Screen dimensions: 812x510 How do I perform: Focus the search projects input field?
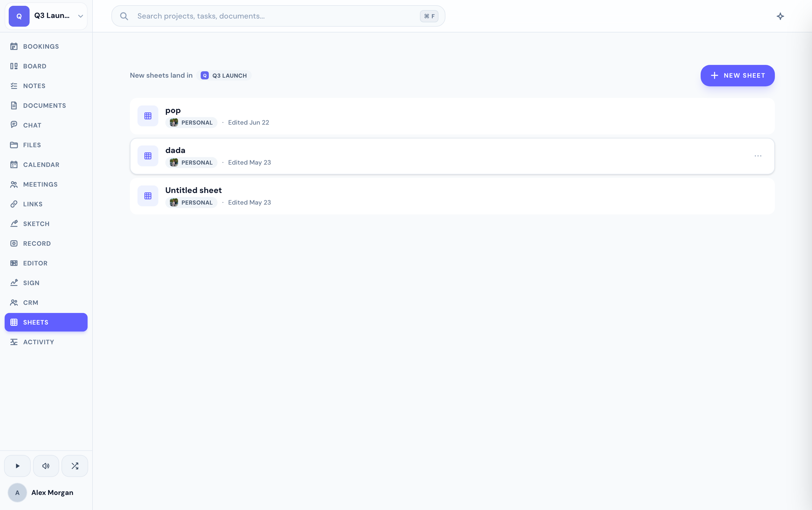[278, 16]
